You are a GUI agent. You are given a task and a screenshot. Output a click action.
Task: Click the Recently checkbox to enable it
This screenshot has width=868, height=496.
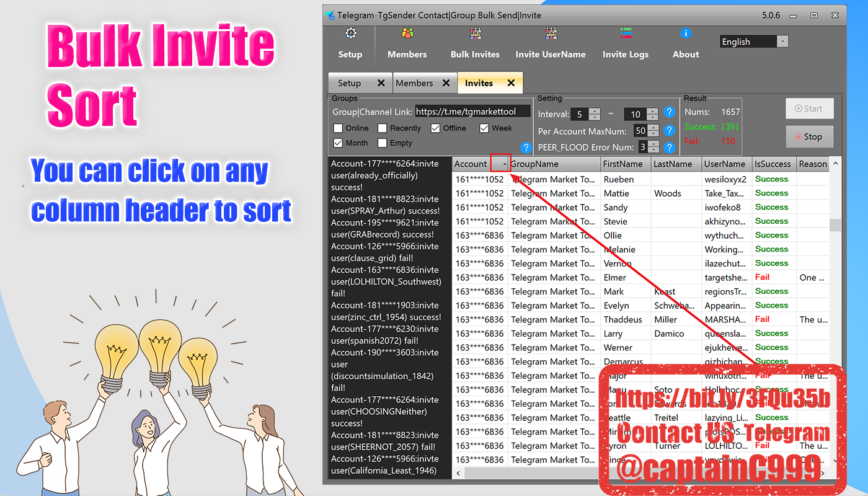[384, 128]
